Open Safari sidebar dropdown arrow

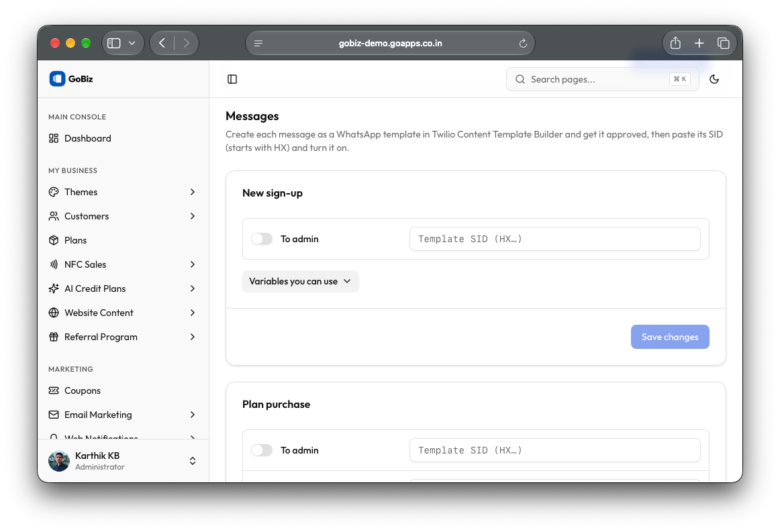[x=132, y=43]
